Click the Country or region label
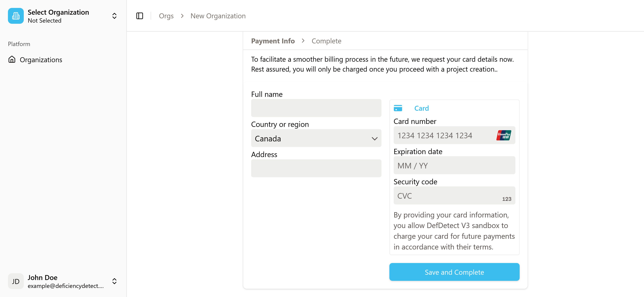The height and width of the screenshot is (297, 644). point(280,124)
